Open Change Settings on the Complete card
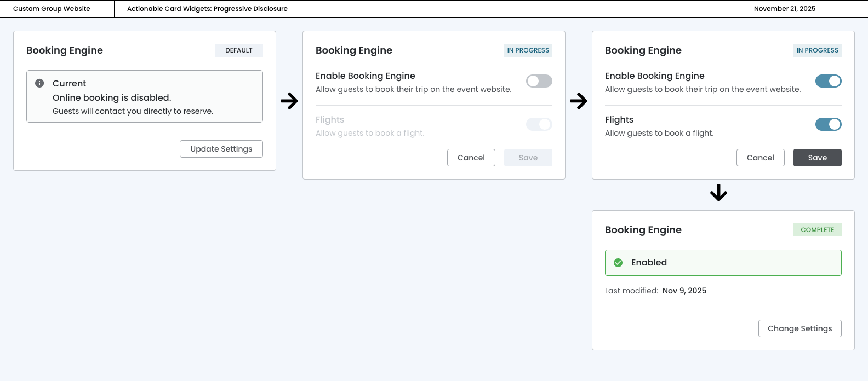The width and height of the screenshot is (868, 381). coord(800,328)
